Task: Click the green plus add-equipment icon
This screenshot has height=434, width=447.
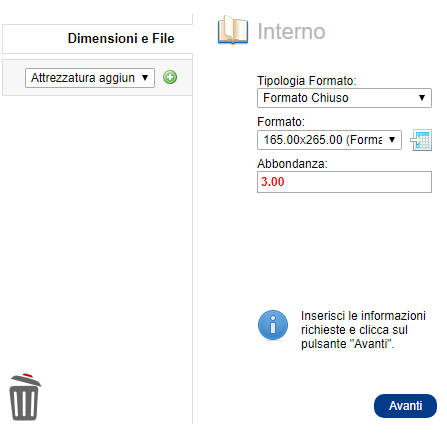Action: tap(170, 77)
